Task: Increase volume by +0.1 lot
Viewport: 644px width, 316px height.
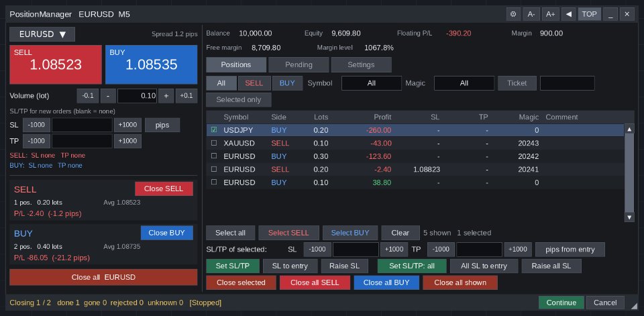Action: coord(186,96)
